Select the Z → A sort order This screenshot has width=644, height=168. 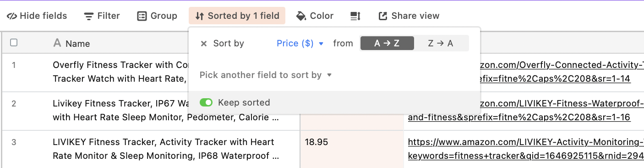point(441,44)
